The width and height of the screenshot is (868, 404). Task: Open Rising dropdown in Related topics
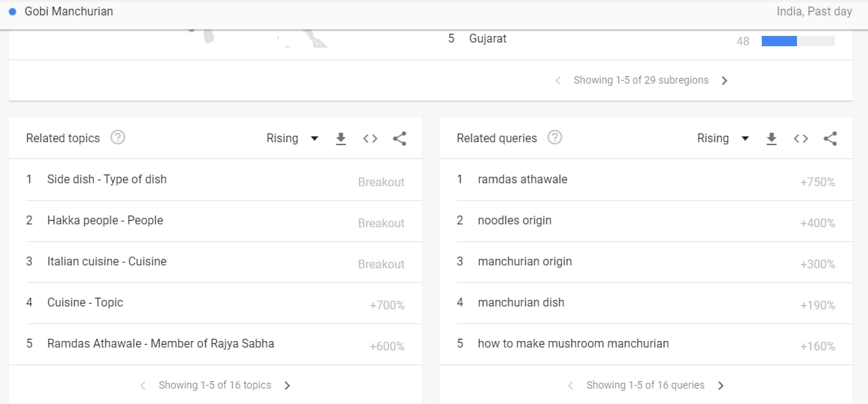point(292,139)
